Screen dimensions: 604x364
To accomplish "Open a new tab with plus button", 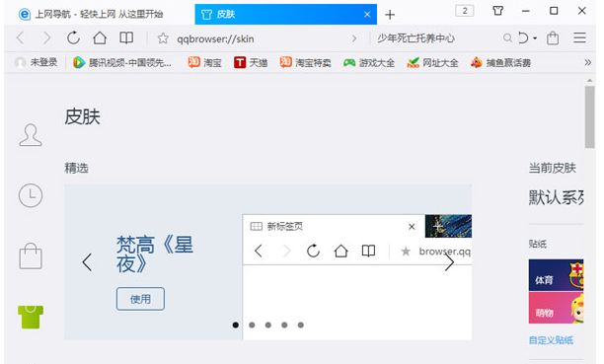I will [x=390, y=15].
